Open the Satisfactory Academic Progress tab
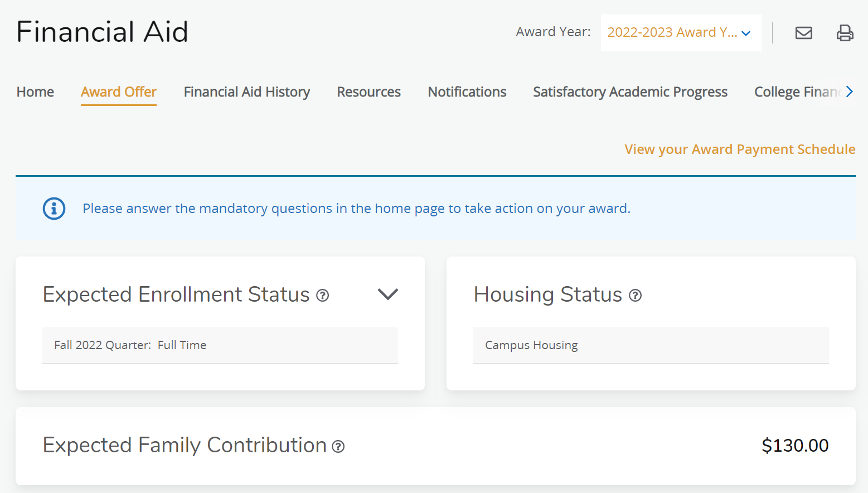This screenshot has width=868, height=493. (630, 91)
